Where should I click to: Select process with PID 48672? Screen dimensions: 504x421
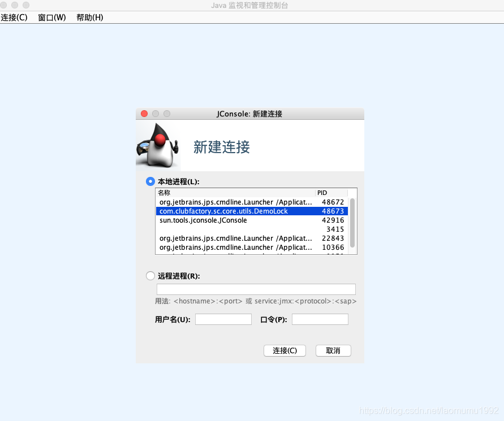coord(252,202)
